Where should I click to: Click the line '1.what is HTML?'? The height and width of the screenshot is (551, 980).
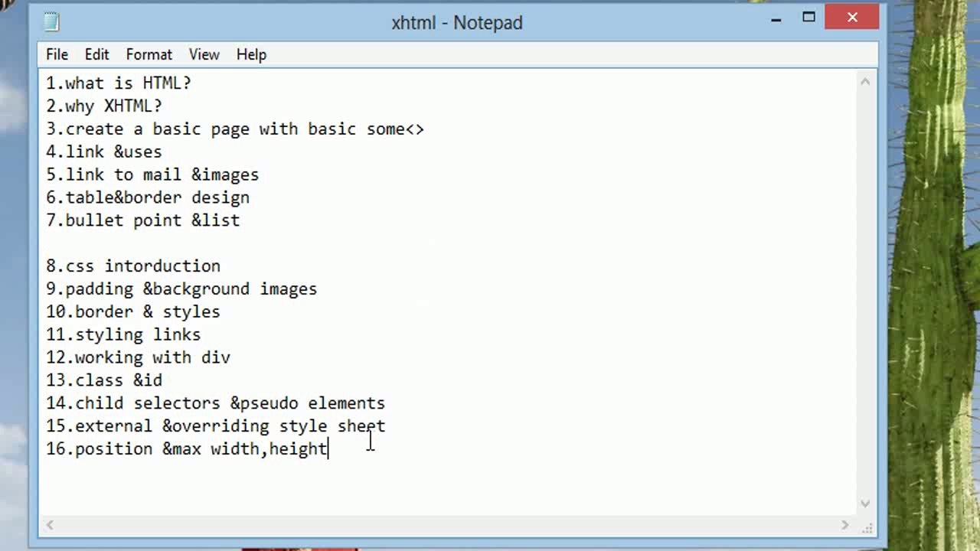[x=118, y=83]
